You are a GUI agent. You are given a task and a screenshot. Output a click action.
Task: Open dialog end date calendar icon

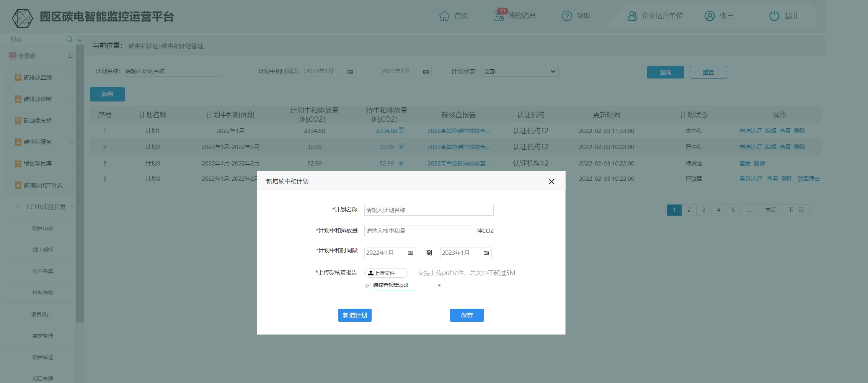coord(486,253)
